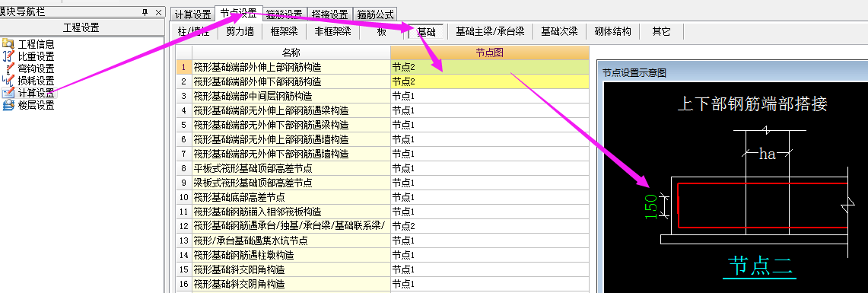The width and height of the screenshot is (868, 293).
Task: Click 节点2 cell in row 1
Action: coord(490,67)
